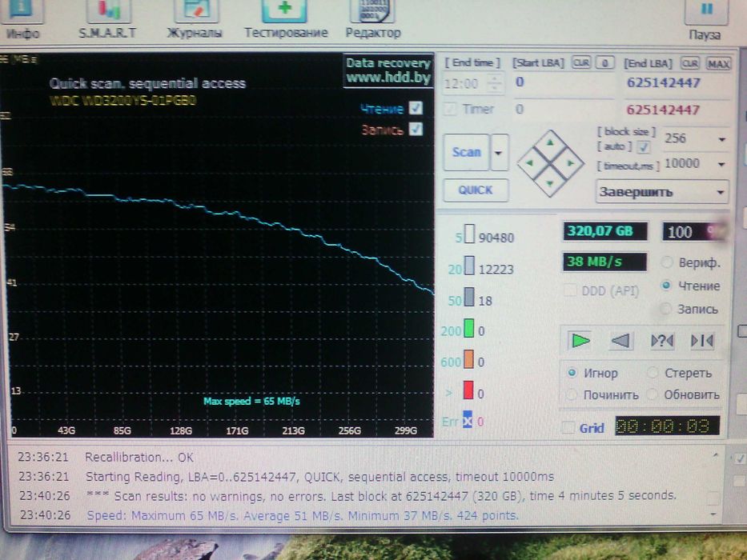Click the End LBA blue value field
Screen dimensions: 747x560
coord(677,83)
